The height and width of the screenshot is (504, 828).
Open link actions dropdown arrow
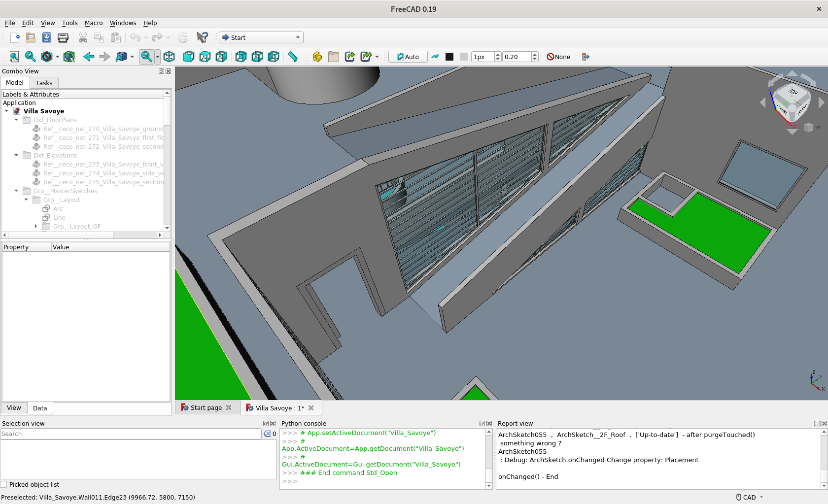pos(377,57)
